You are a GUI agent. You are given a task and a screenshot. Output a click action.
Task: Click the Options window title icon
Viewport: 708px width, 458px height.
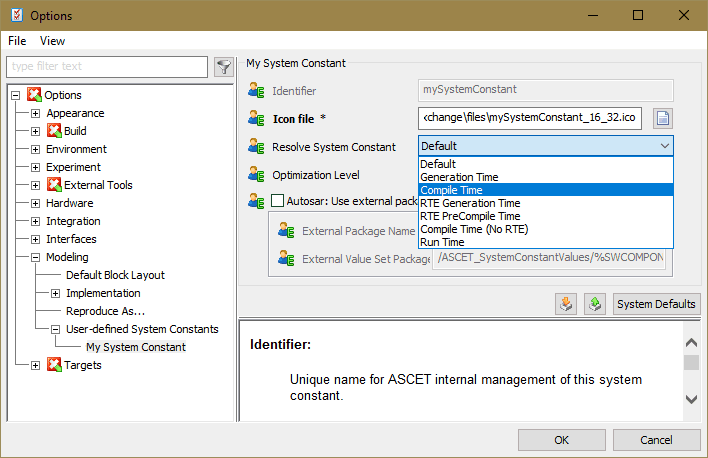(x=17, y=15)
